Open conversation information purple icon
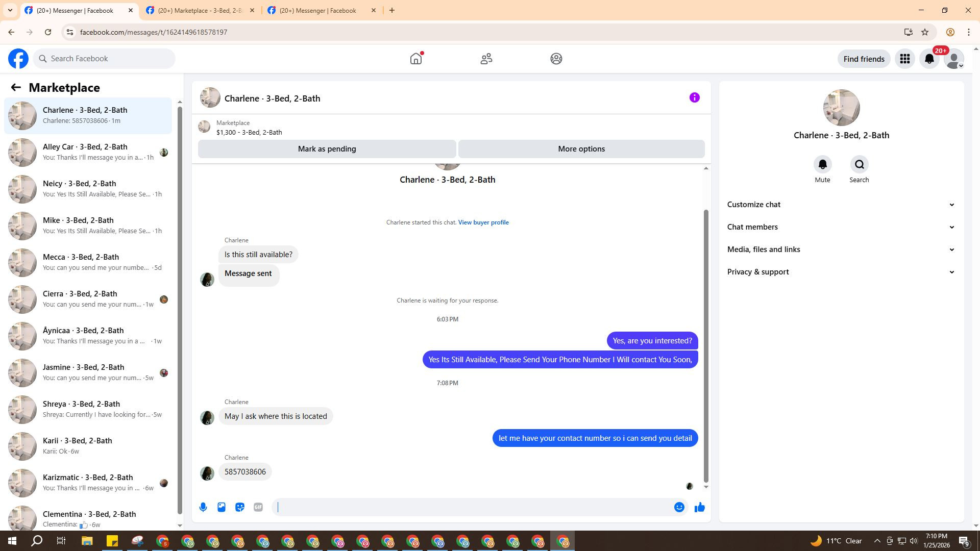This screenshot has width=980, height=551. pos(695,97)
